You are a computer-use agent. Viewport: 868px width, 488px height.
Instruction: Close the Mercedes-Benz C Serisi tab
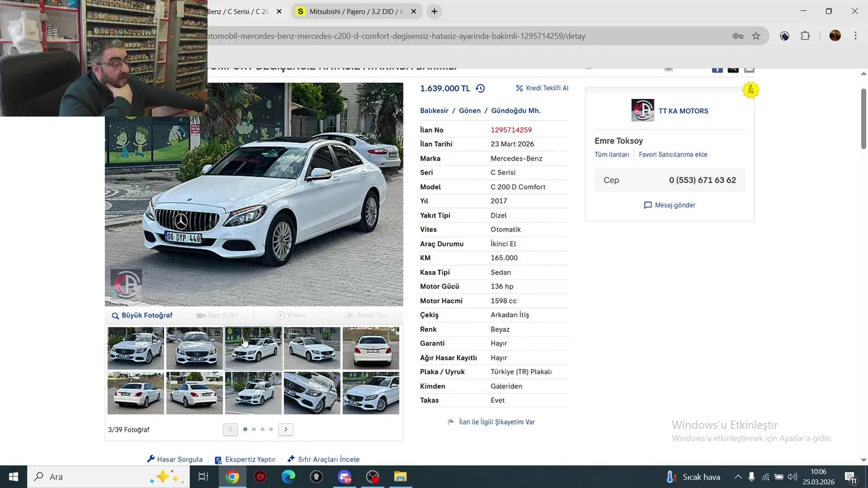pos(279,12)
